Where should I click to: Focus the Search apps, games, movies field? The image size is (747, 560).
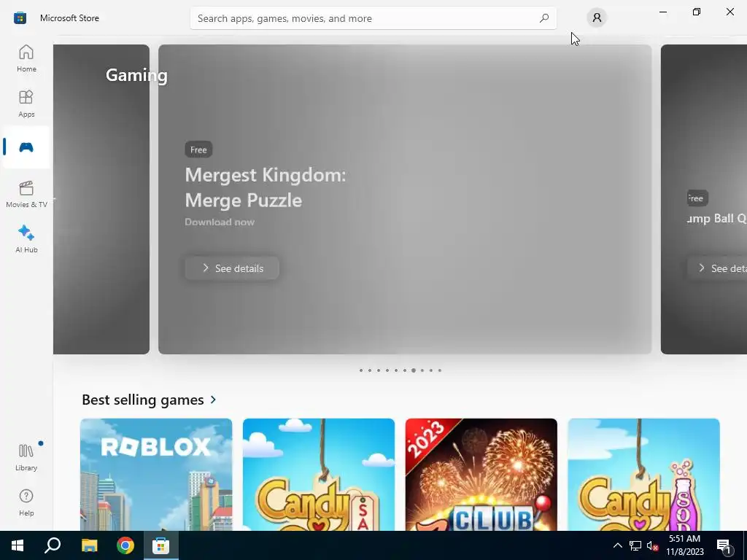tap(373, 18)
